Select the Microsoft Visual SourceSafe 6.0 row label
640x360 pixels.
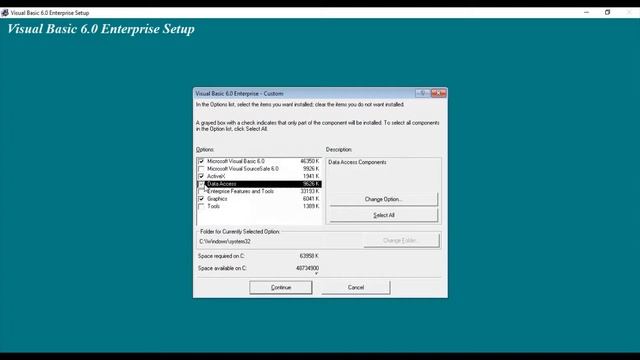tap(243, 169)
